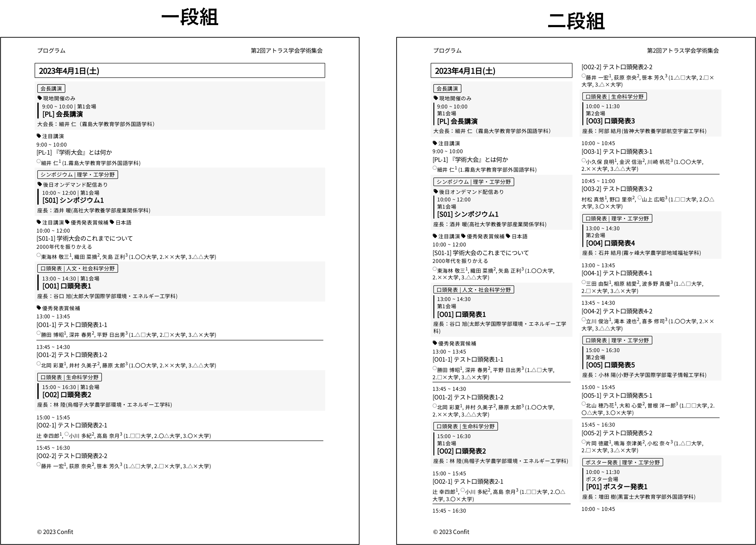This screenshot has width=756, height=545.
Task: Click [O02] 口頭発表2 title on 二段組 page
Action: (x=461, y=451)
